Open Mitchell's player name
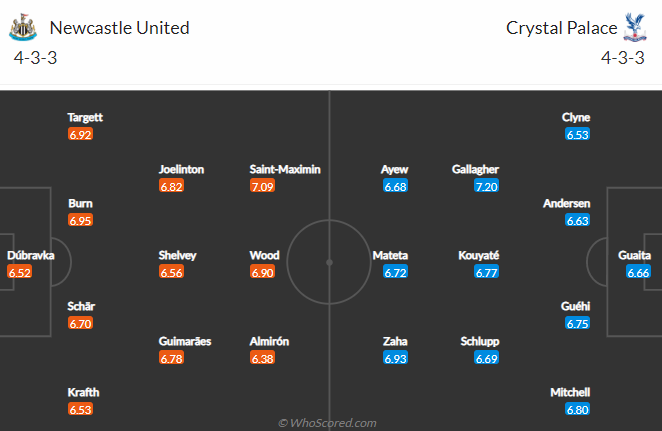 (570, 392)
